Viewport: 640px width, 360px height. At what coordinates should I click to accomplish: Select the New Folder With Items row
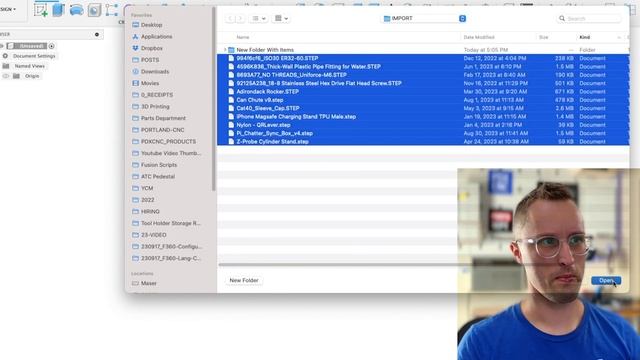point(423,50)
